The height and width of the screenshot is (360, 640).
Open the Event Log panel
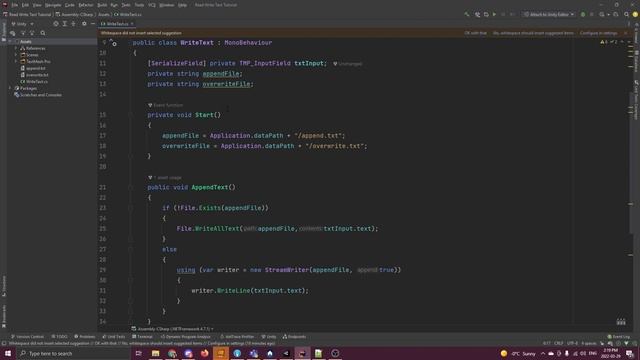tap(618, 337)
